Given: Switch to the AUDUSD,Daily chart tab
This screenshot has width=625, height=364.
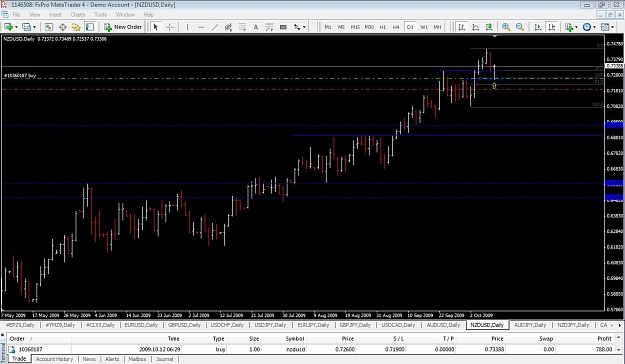Looking at the screenshot, I should tap(443, 325).
